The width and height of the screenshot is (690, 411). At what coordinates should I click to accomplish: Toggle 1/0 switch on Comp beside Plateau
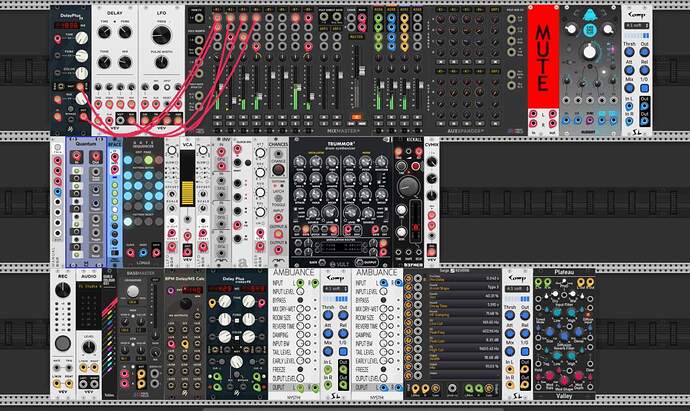pyautogui.click(x=525, y=352)
